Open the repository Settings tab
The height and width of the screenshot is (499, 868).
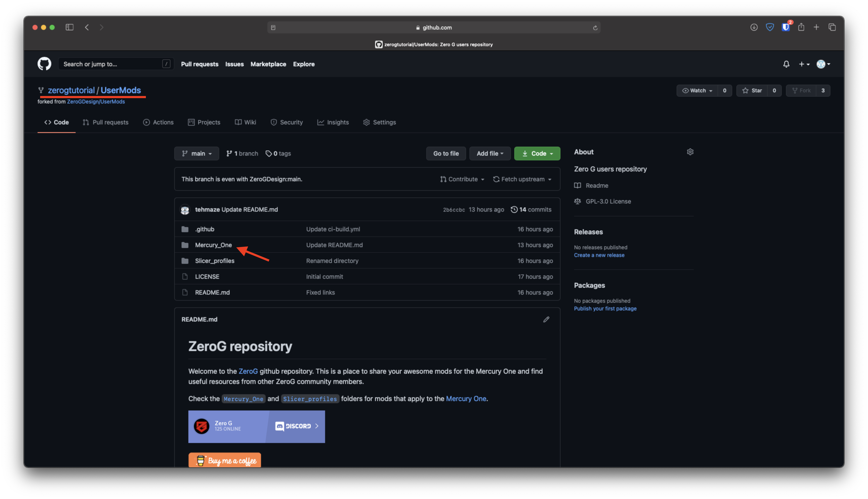click(x=379, y=122)
